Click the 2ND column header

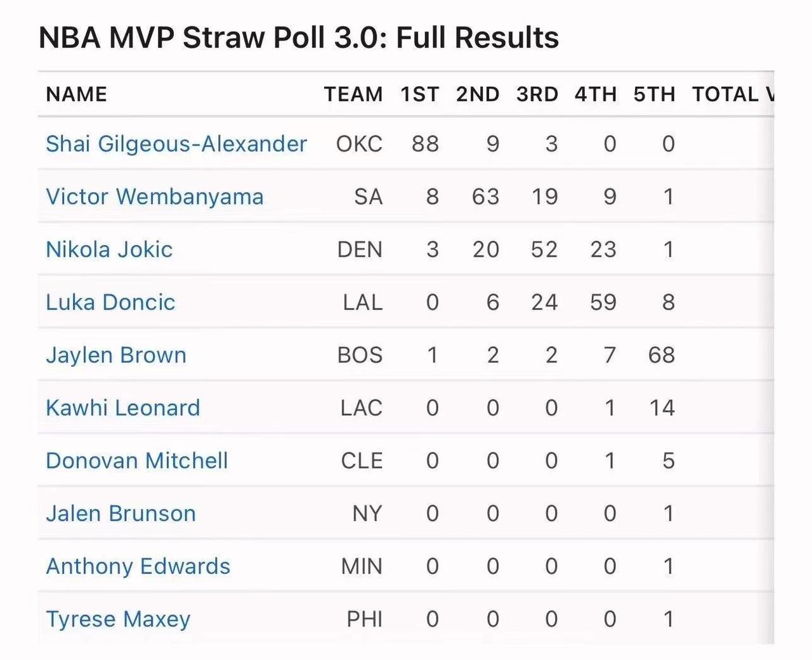(478, 94)
